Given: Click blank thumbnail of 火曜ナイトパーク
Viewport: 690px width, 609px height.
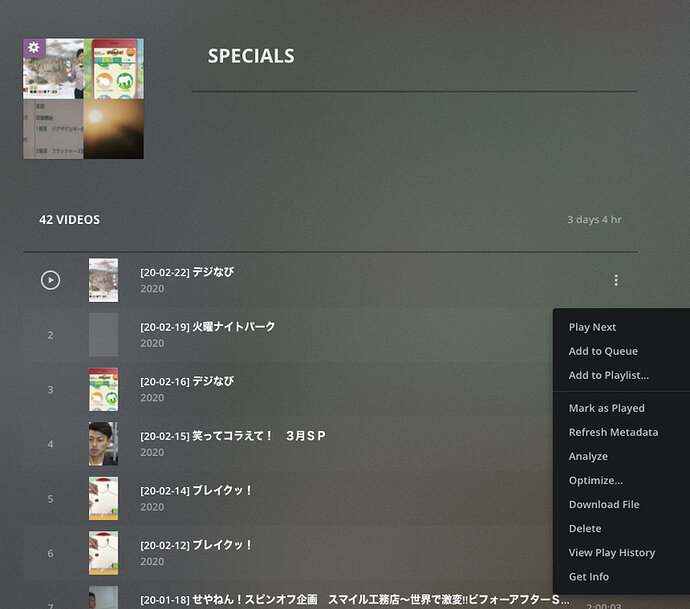Looking at the screenshot, I should coord(103,335).
